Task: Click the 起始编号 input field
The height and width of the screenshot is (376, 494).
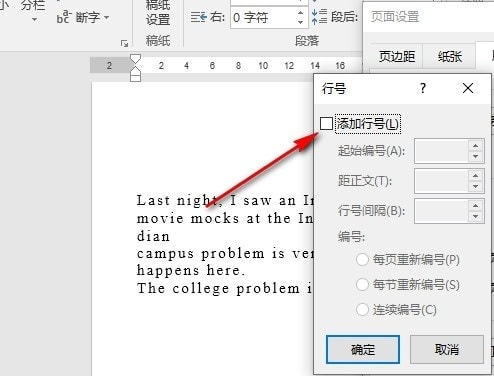Action: click(441, 151)
